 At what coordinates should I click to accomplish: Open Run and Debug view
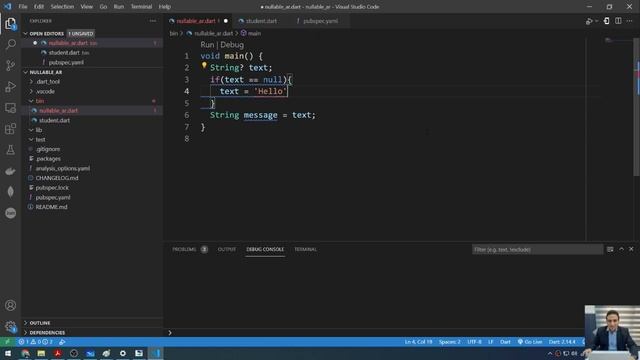point(11,87)
